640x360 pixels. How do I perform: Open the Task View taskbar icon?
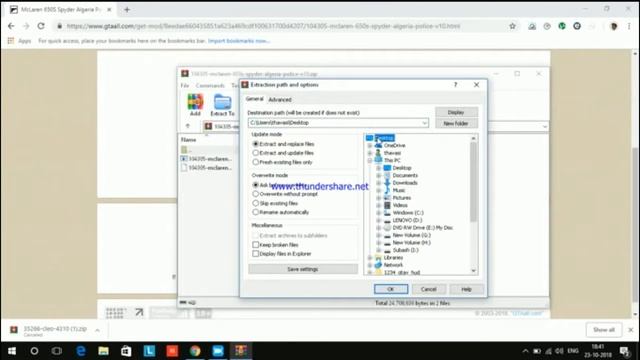pyautogui.click(x=57, y=351)
